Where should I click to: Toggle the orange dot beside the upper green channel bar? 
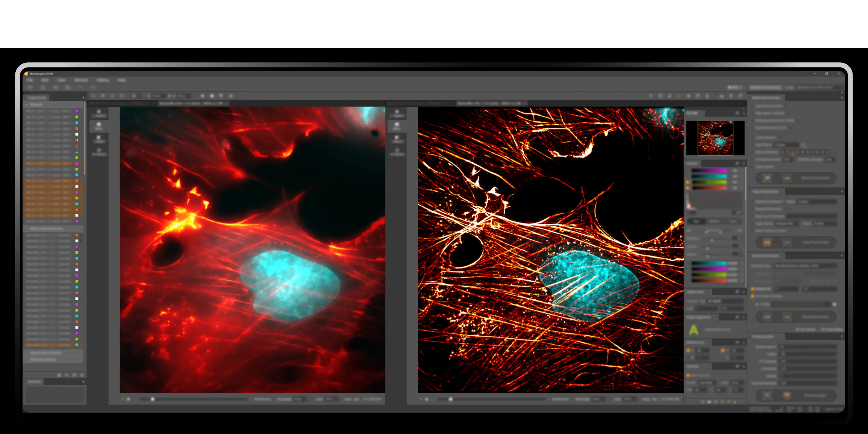[x=688, y=182]
